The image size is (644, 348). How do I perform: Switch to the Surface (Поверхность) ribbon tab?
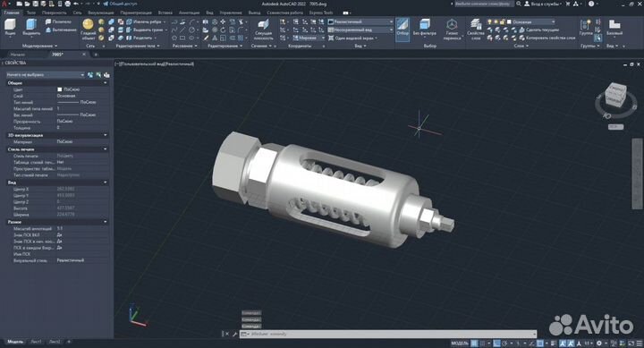click(54, 13)
